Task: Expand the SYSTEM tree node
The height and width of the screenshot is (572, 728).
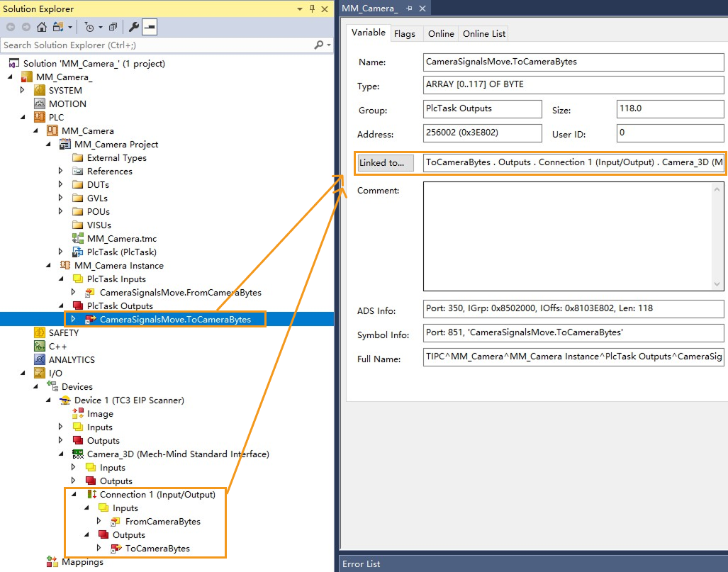Action: (x=22, y=90)
